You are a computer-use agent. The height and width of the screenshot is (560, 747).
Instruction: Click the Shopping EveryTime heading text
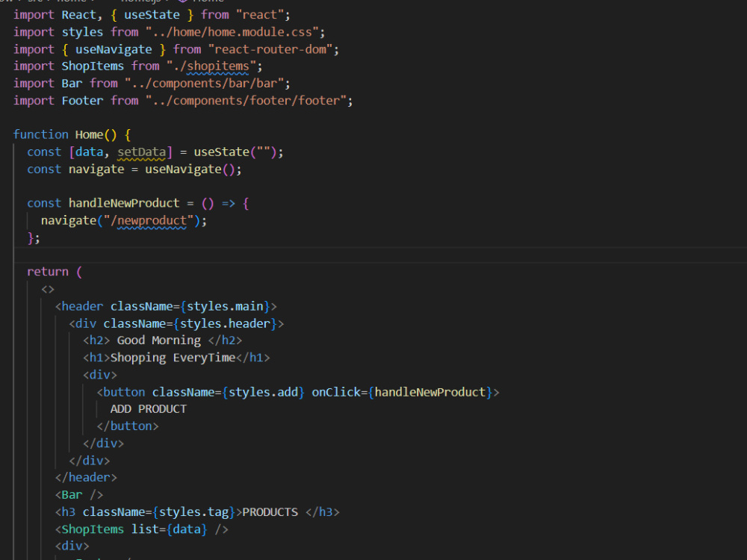coord(173,358)
